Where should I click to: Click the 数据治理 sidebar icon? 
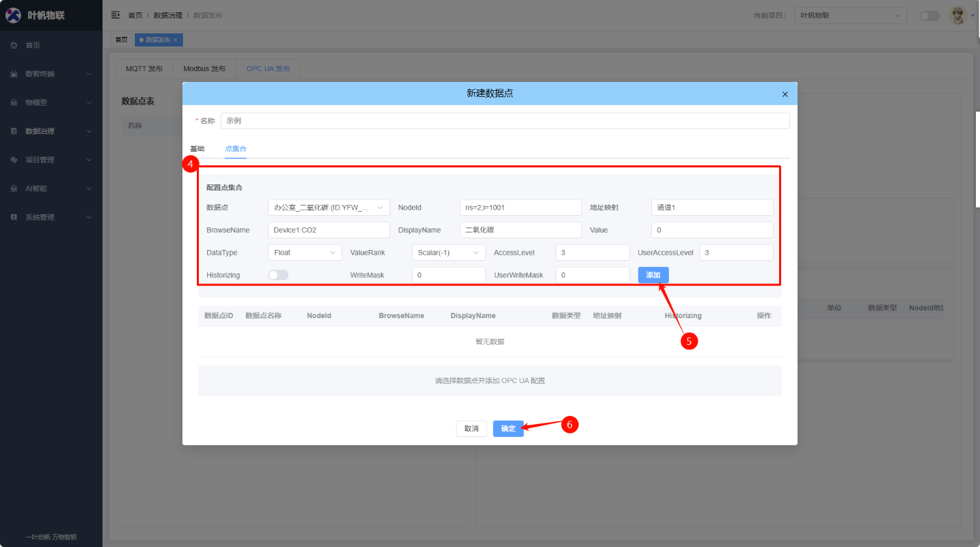tap(14, 131)
